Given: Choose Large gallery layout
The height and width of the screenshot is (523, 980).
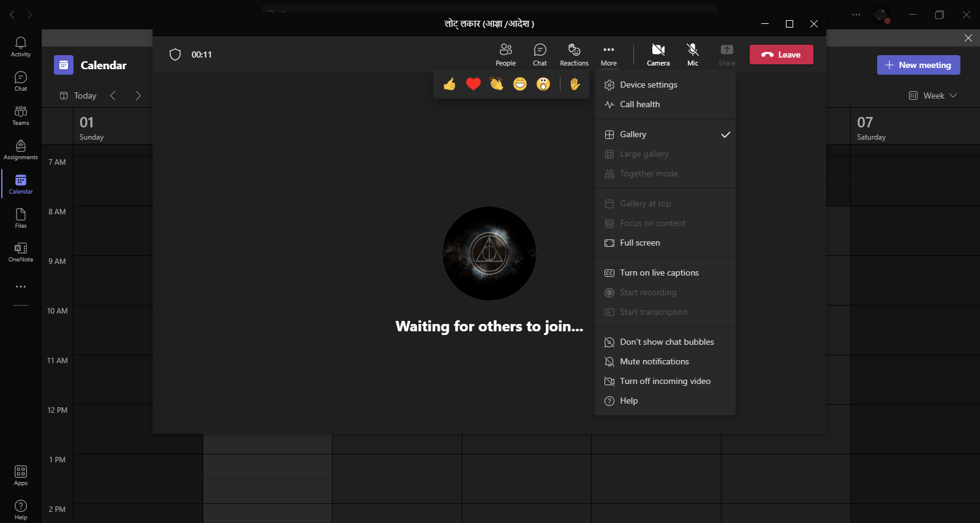Looking at the screenshot, I should tap(665, 154).
